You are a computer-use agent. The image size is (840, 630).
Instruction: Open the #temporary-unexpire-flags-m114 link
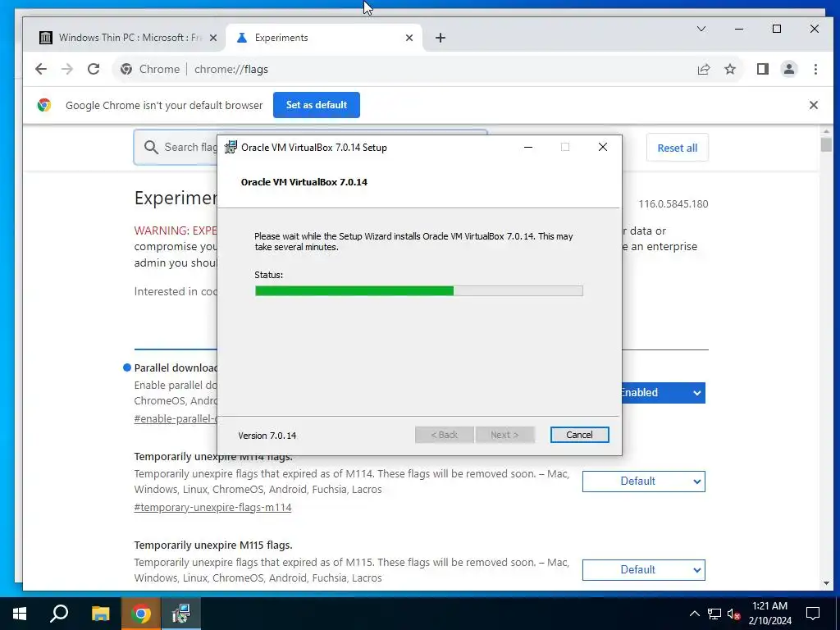click(212, 507)
